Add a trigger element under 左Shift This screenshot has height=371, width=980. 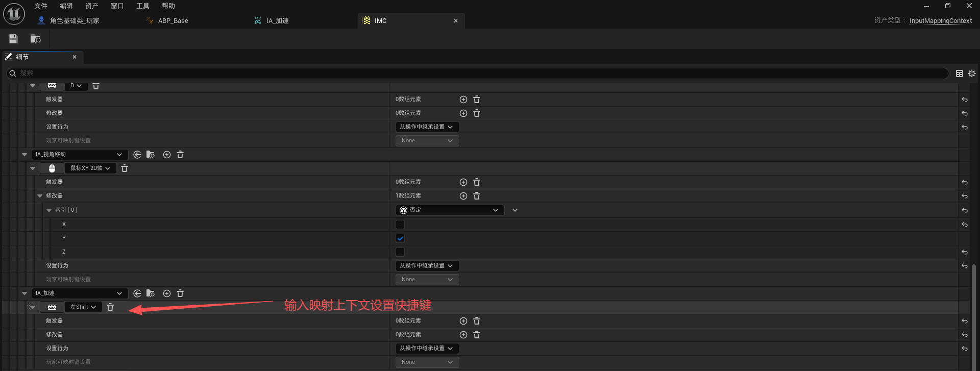tap(463, 321)
